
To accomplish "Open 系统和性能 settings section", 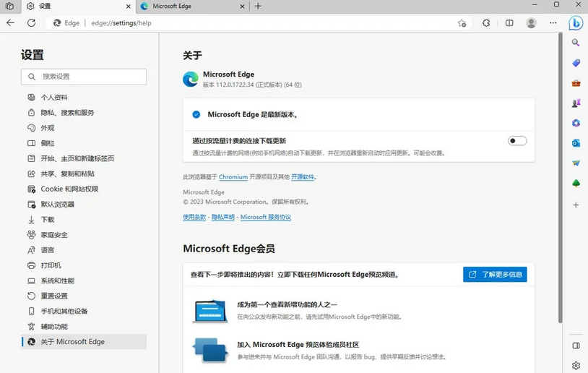I will coord(84,280).
